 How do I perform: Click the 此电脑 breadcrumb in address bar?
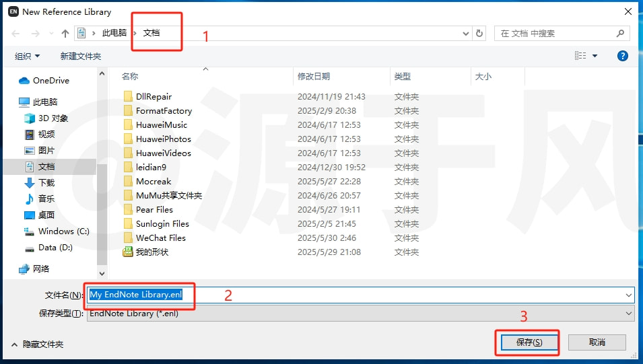click(x=114, y=33)
